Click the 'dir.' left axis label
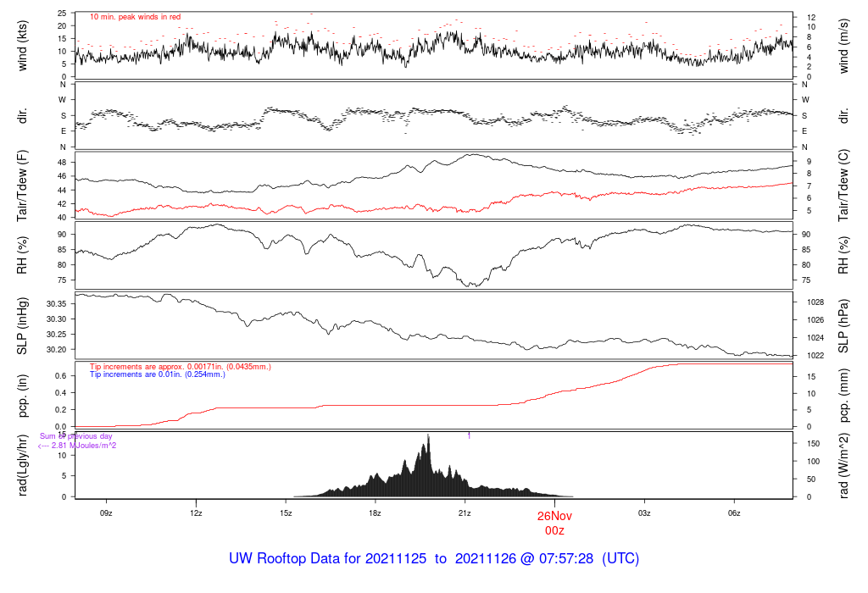The height and width of the screenshot is (593, 868). click(x=22, y=116)
